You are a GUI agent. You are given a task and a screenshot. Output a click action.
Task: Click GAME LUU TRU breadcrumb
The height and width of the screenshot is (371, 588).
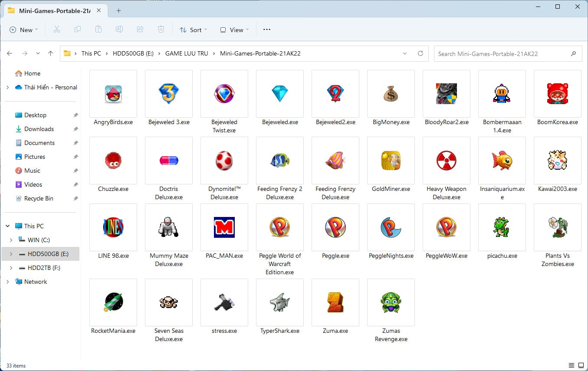click(x=187, y=53)
